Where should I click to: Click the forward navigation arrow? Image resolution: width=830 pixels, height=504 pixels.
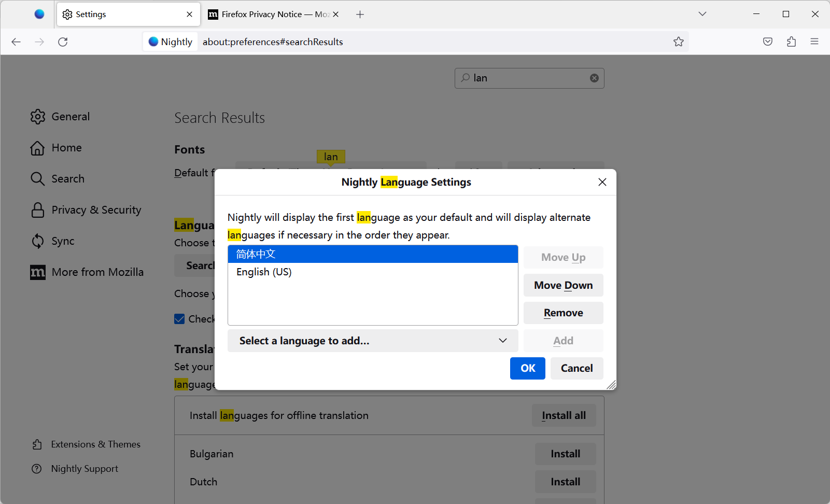[39, 42]
